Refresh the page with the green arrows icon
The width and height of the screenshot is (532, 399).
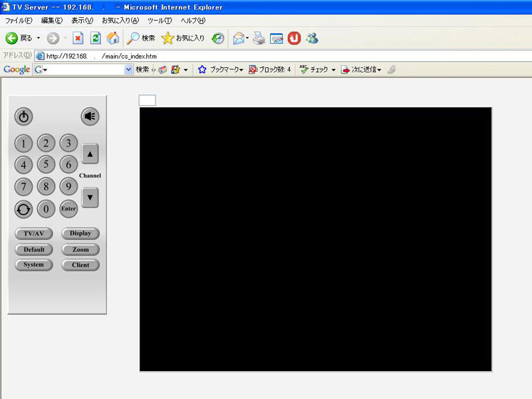pyautogui.click(x=96, y=39)
